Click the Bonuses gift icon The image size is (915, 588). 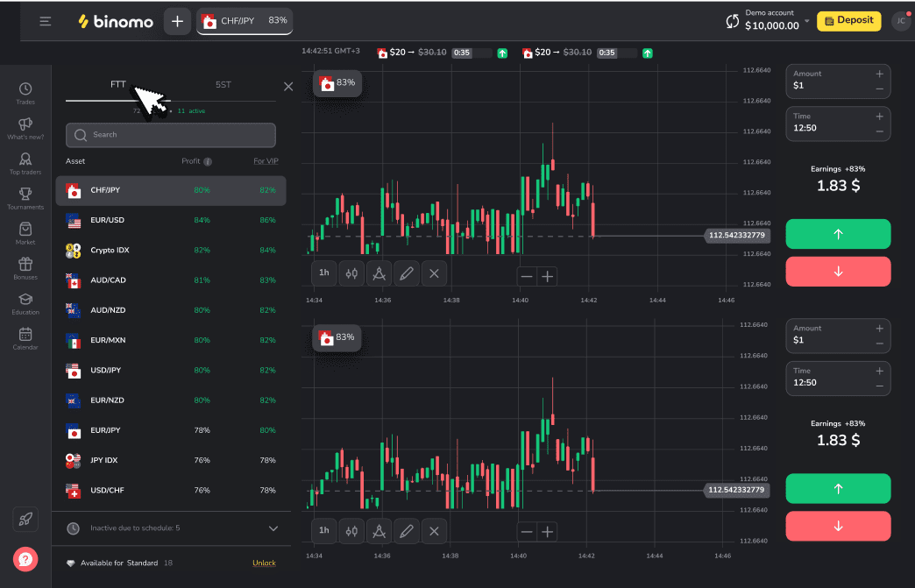[x=25, y=265]
